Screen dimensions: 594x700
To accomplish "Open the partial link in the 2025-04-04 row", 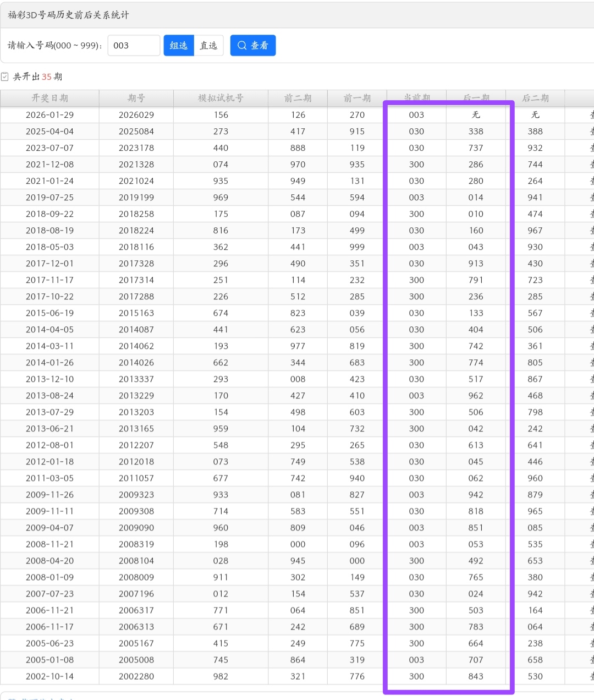I will tap(591, 132).
